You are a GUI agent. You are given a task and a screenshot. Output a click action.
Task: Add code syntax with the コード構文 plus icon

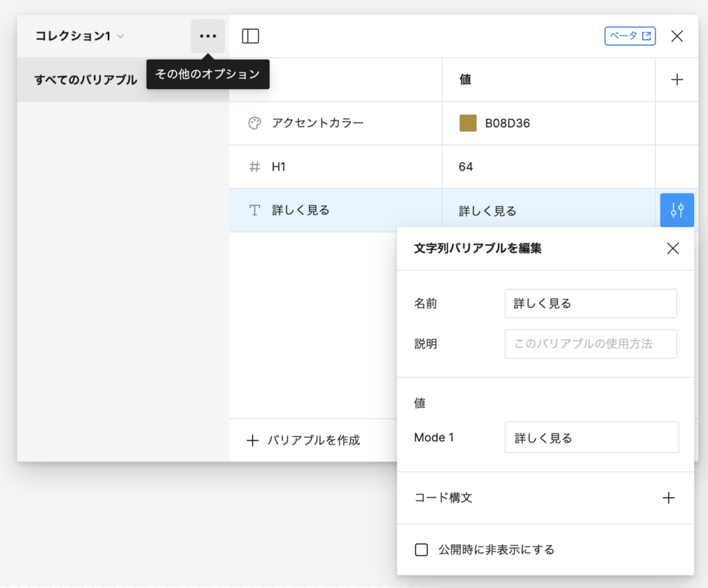tap(668, 497)
